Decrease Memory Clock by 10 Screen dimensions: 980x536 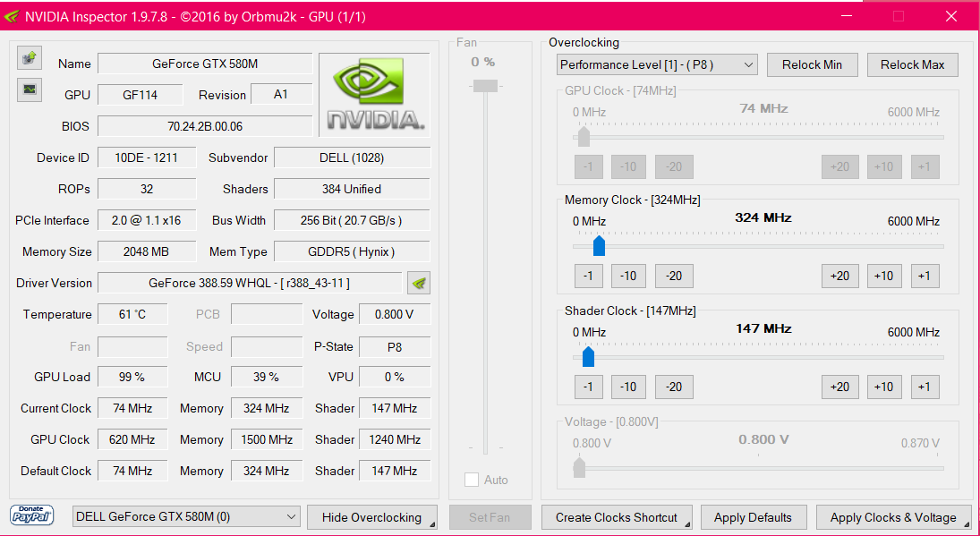(x=628, y=276)
